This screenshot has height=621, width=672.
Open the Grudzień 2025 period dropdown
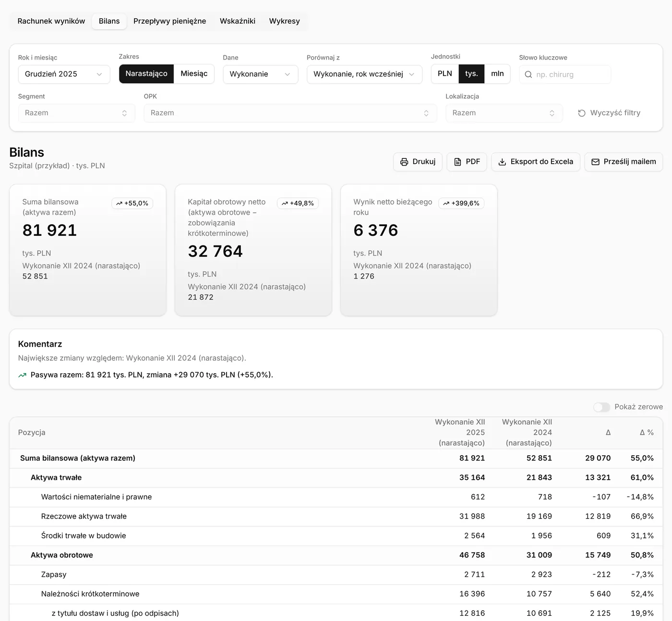coord(64,74)
